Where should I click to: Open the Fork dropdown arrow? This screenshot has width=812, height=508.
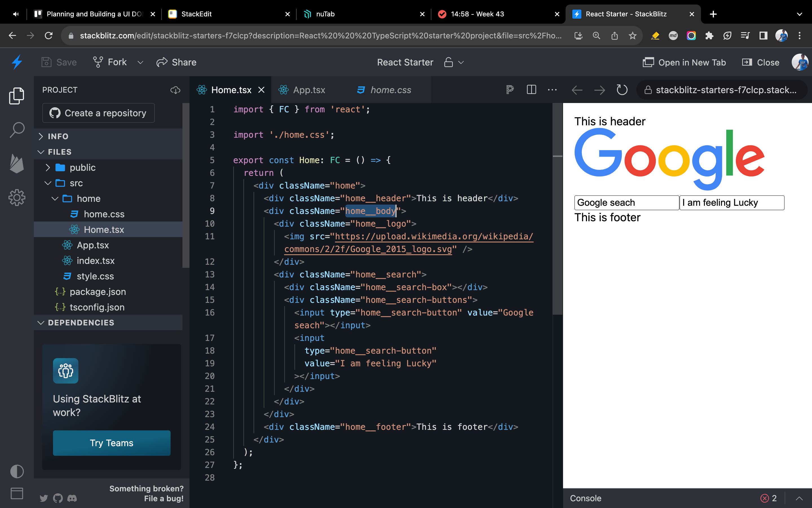140,62
